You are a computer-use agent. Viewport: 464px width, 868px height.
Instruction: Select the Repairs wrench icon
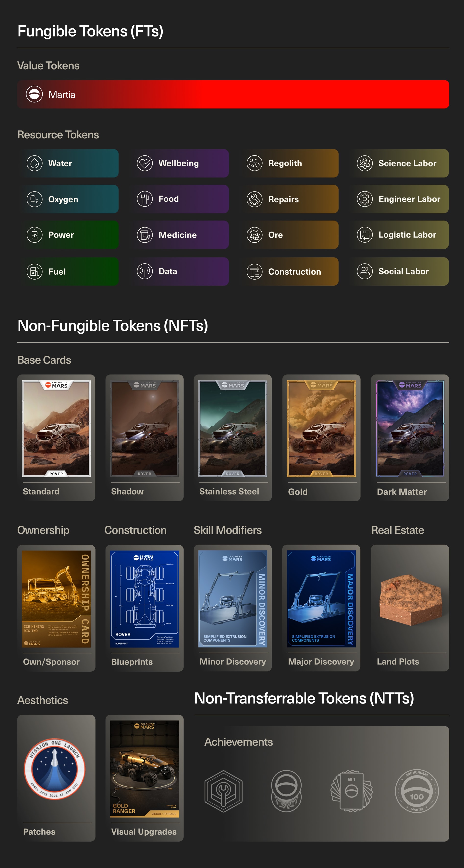coord(255,199)
